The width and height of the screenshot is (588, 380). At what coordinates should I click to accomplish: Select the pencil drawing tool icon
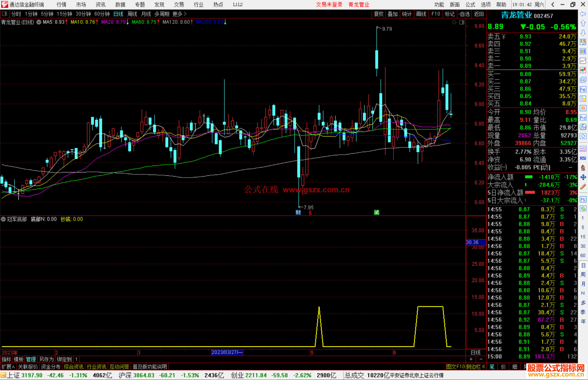point(583,187)
